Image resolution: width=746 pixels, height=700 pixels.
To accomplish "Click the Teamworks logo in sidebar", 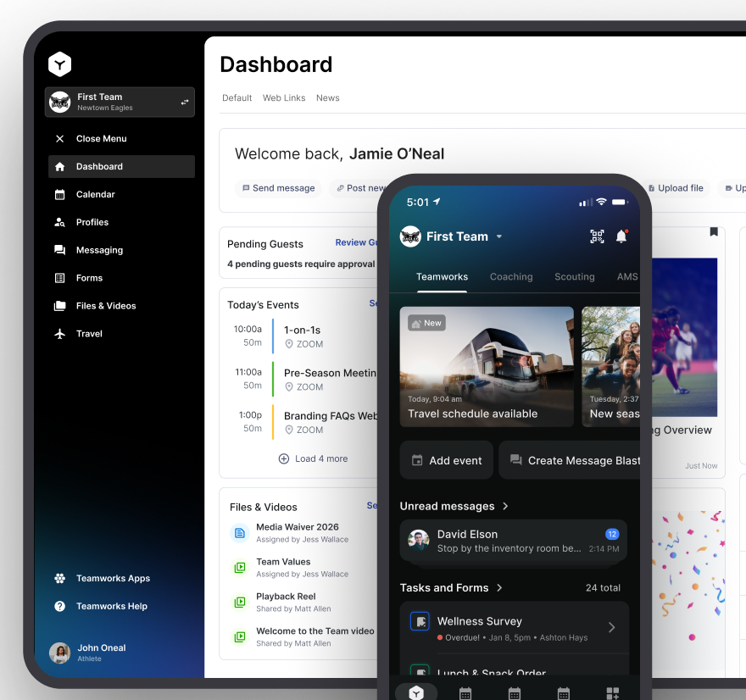I will coord(59,64).
